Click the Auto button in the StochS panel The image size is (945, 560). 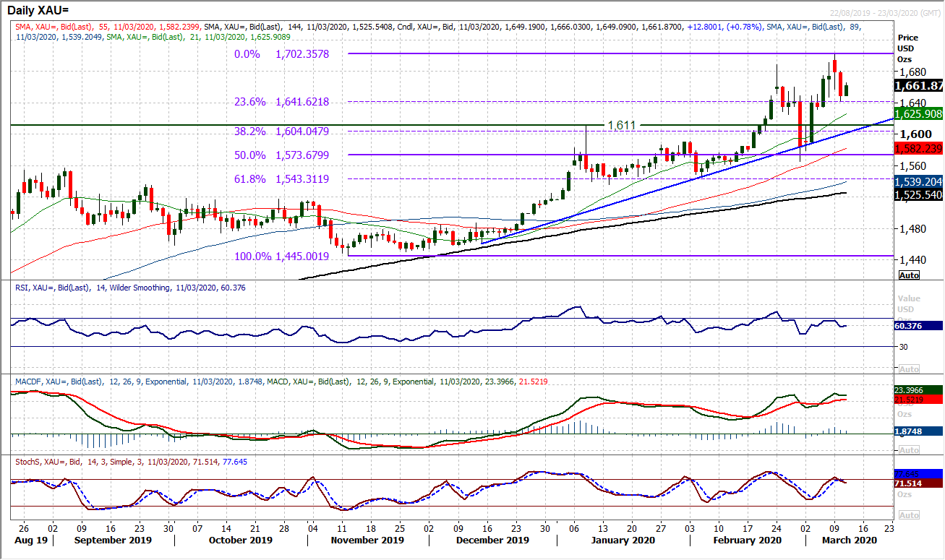coord(909,515)
